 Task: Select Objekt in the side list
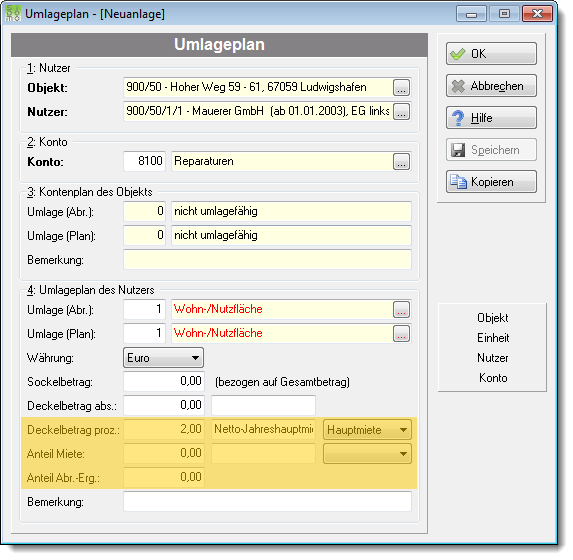click(x=492, y=318)
